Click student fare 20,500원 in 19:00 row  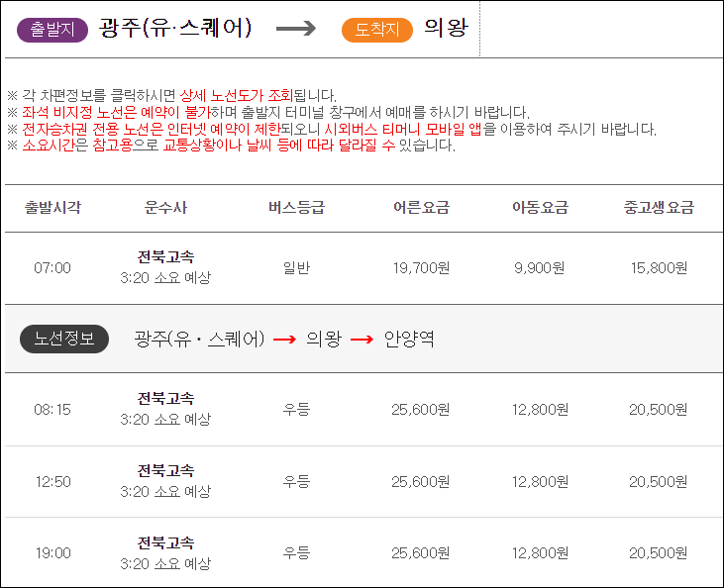[659, 553]
